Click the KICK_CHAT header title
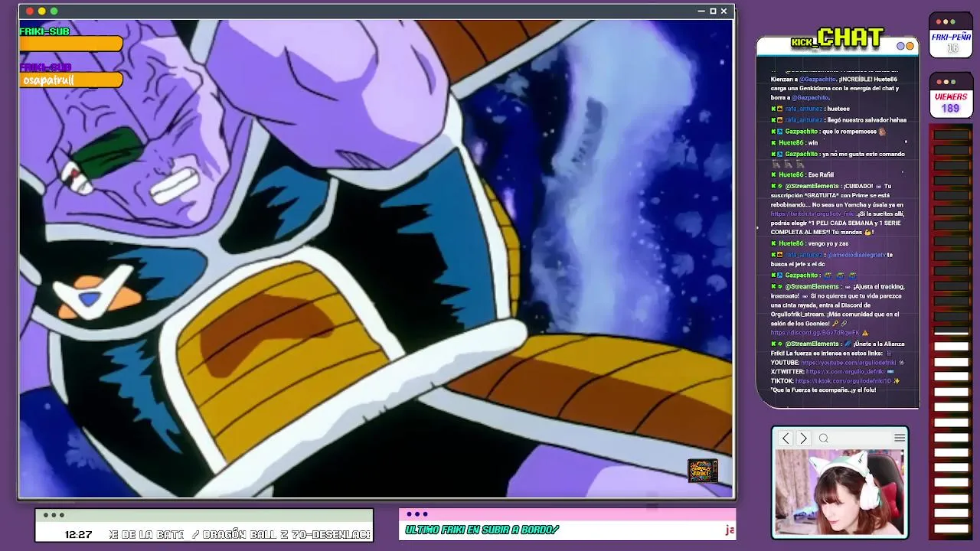980x551 pixels. pyautogui.click(x=837, y=37)
